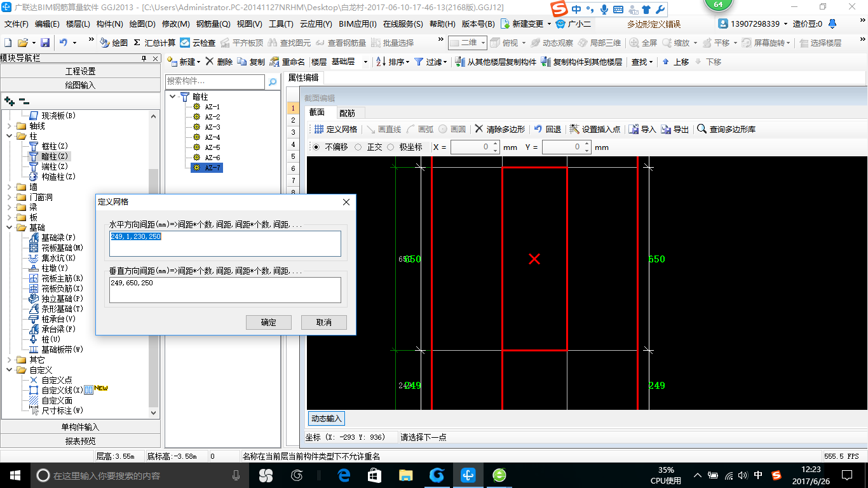Click 复制 copy component icon
868x488 pixels.
251,62
